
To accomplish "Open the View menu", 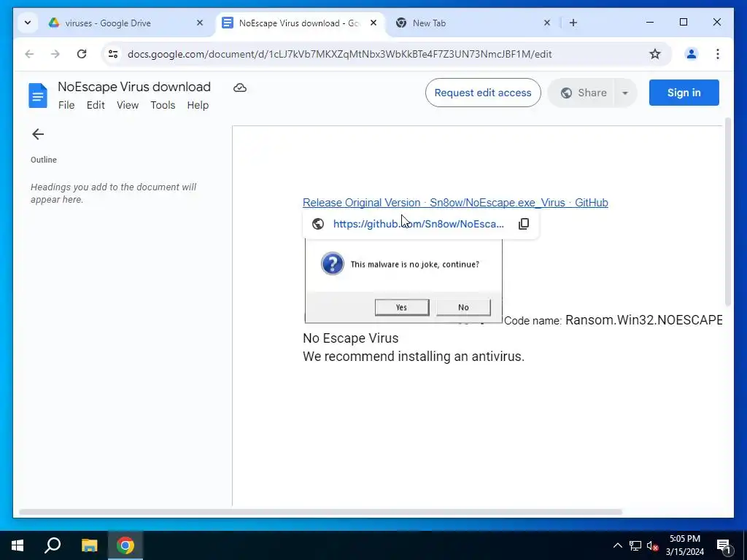I will click(x=128, y=105).
